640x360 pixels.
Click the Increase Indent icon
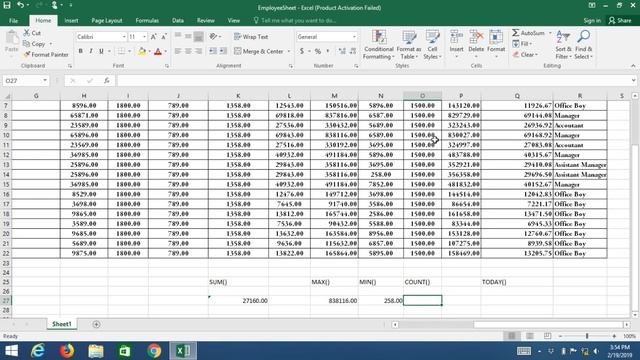(x=223, y=51)
